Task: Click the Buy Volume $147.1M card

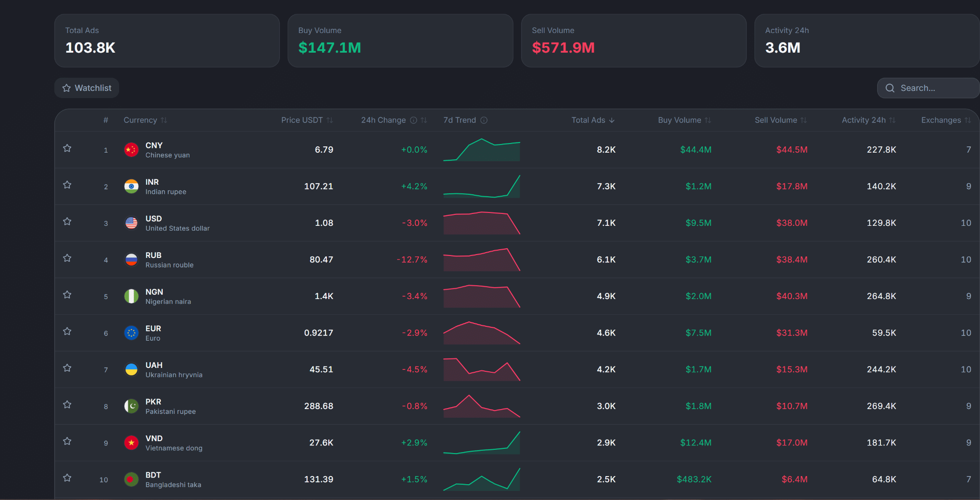Action: click(400, 41)
